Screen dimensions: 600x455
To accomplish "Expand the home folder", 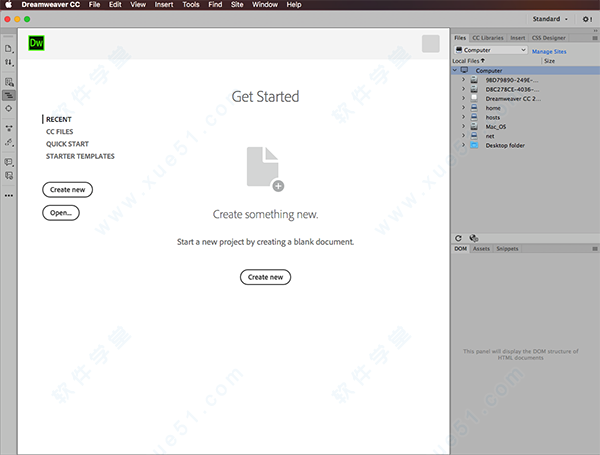I will pos(463,108).
